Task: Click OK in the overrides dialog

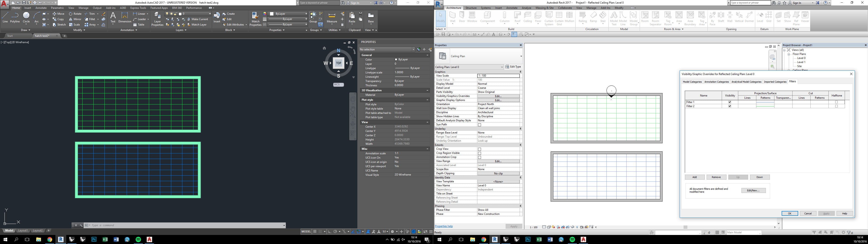Action: 790,213
